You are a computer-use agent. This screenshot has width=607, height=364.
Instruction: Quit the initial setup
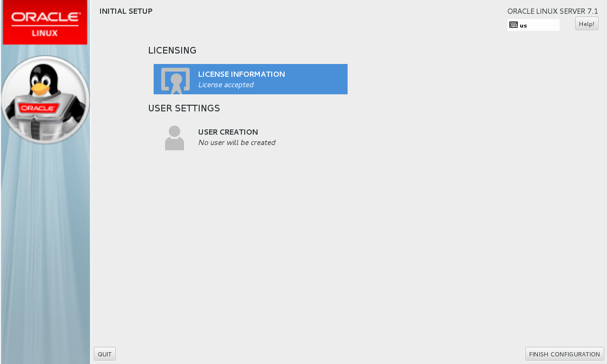tap(105, 354)
